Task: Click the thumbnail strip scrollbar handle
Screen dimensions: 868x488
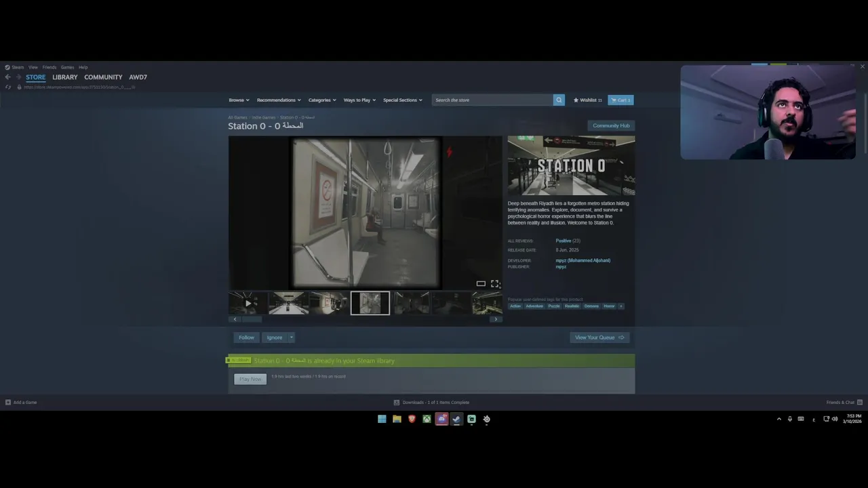Action: coord(252,319)
